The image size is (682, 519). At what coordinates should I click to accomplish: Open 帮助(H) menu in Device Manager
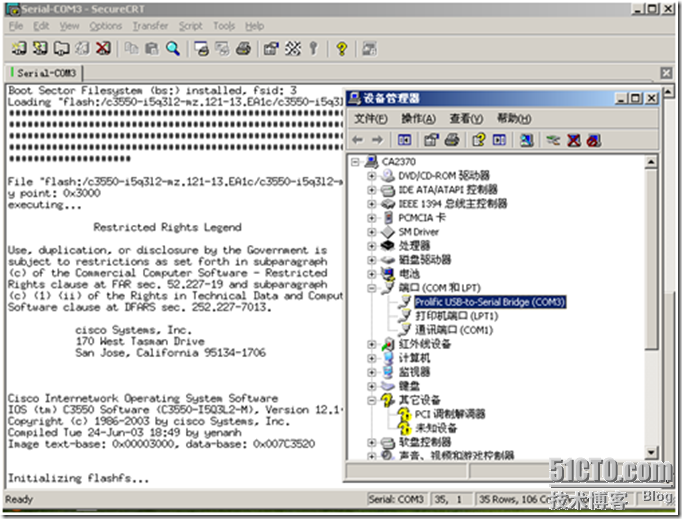(514, 118)
